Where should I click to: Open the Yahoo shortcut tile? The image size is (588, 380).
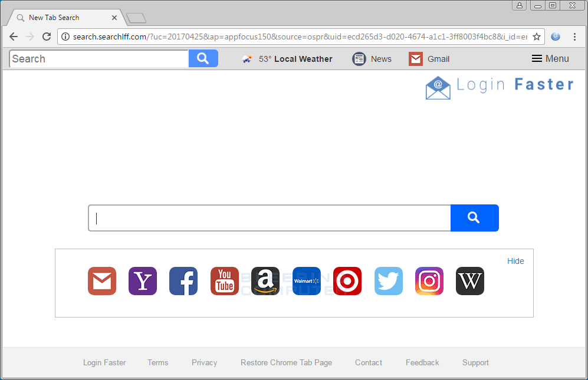tap(143, 280)
